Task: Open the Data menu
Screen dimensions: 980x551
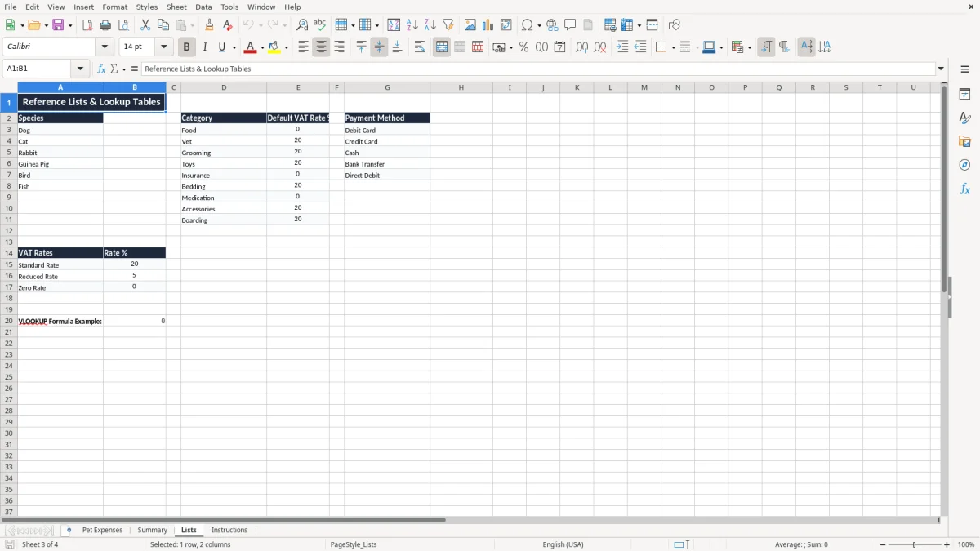Action: click(x=203, y=7)
